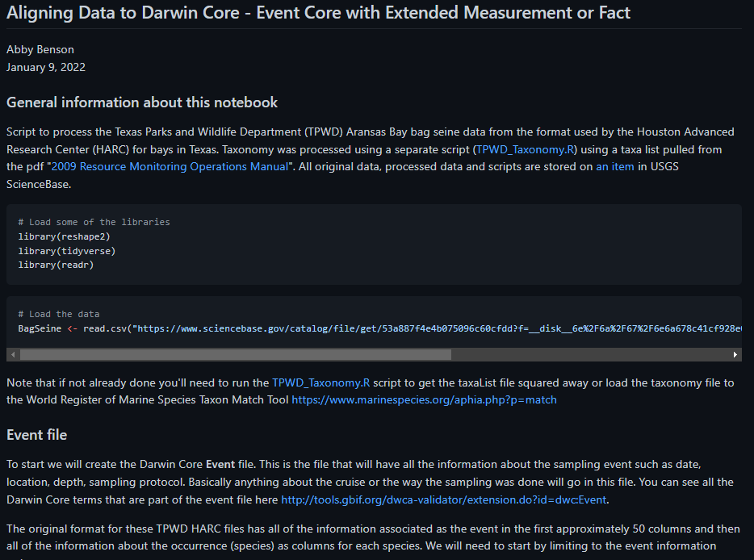Open the 2009 Resource Monitoring Operations Manual link
Screen dimensions: 754x560
pyautogui.click(x=170, y=166)
